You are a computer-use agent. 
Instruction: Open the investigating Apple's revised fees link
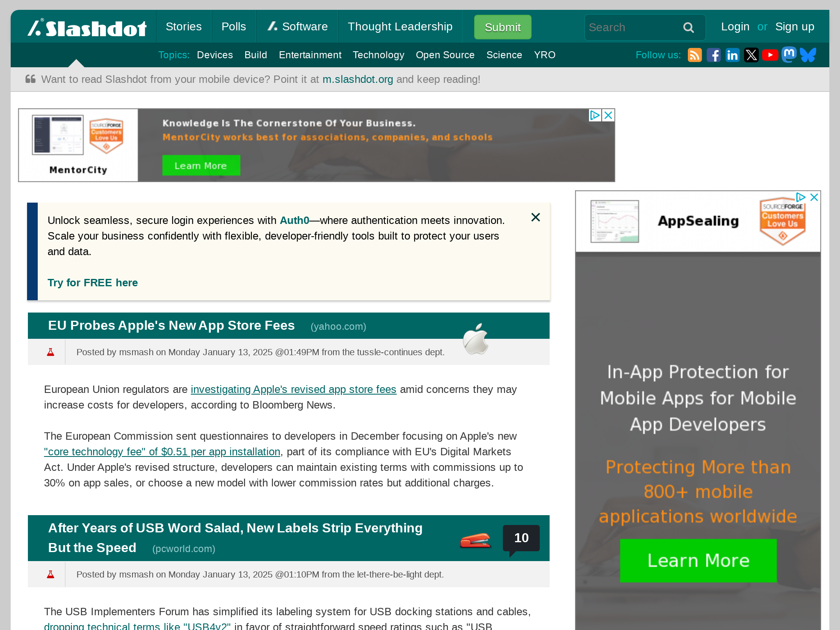pyautogui.click(x=293, y=389)
